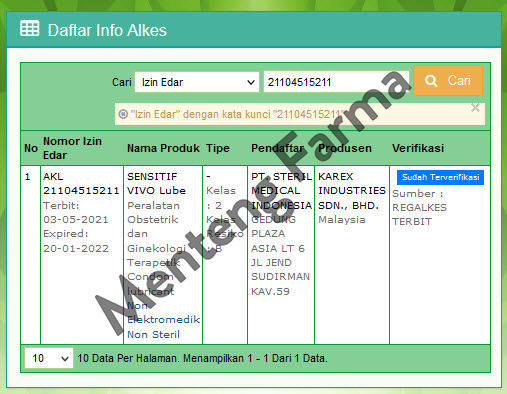507x394 pixels.
Task: Click the Expired: 20-01-2022 date text
Action: pos(76,241)
